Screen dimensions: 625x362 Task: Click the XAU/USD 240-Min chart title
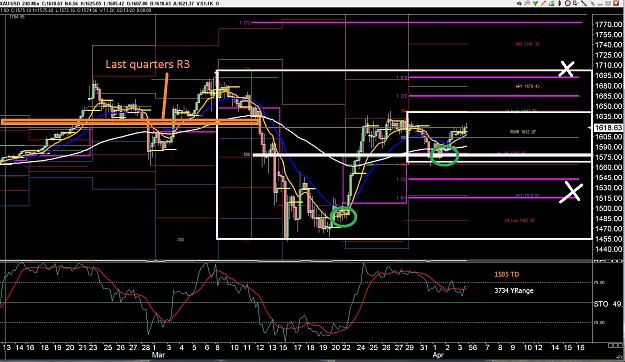point(21,4)
